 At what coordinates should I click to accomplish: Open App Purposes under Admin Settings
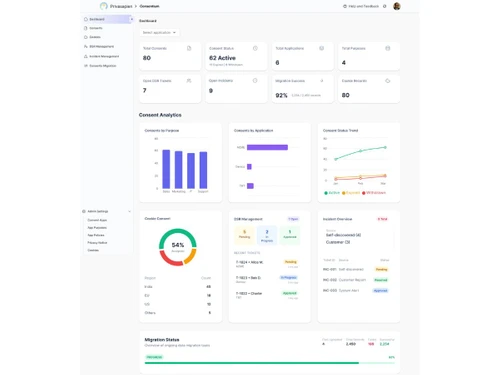[x=97, y=228]
